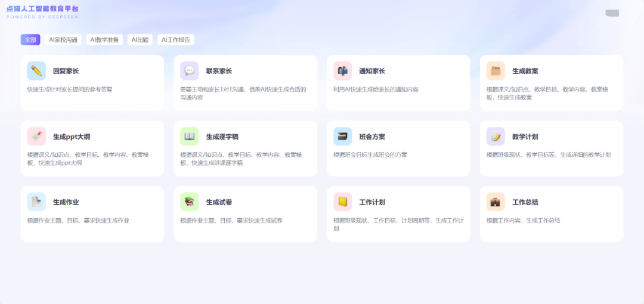Switch to the AI家校沟通 tab
The image size is (644, 304).
point(63,40)
